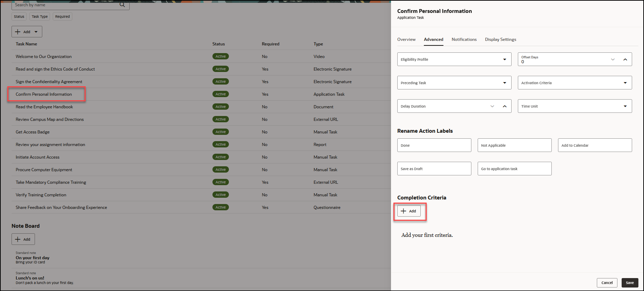This screenshot has height=291, width=644.
Task: Click the search magnifier icon
Action: tap(122, 5)
